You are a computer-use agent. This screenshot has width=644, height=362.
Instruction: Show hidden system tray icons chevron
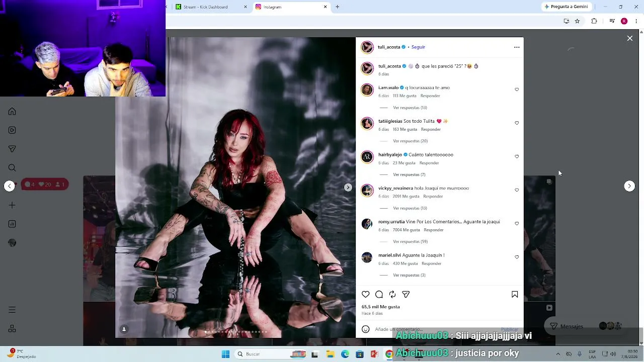[x=558, y=354]
